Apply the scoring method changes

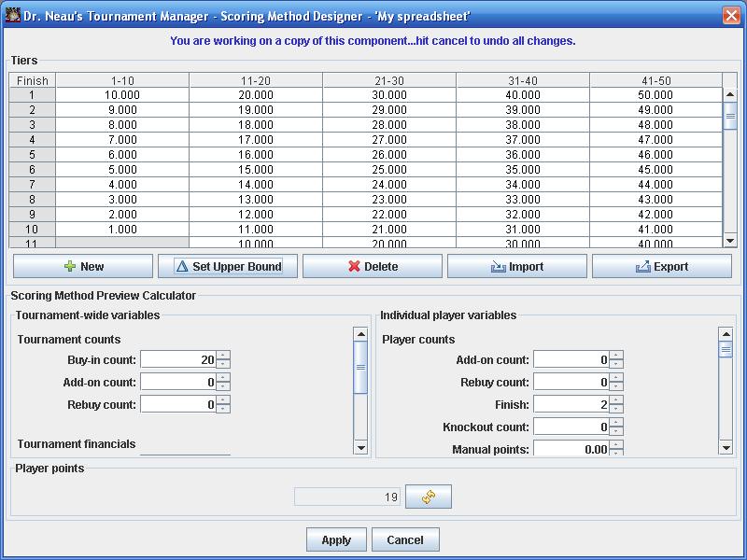(336, 539)
